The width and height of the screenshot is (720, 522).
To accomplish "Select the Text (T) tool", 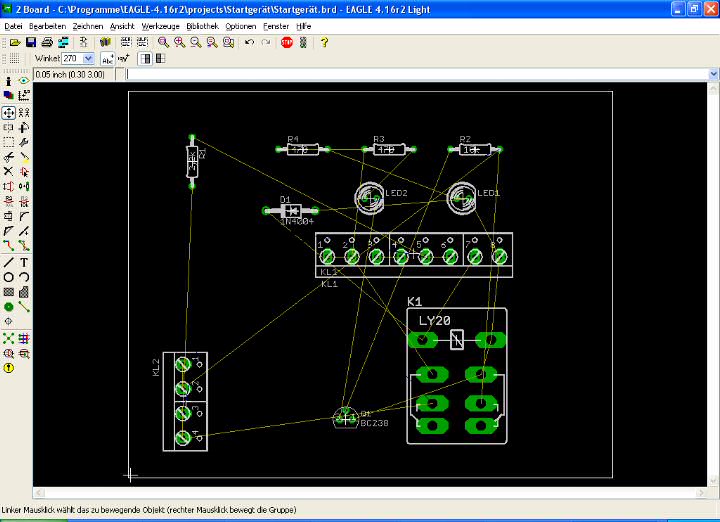I will pyautogui.click(x=24, y=263).
